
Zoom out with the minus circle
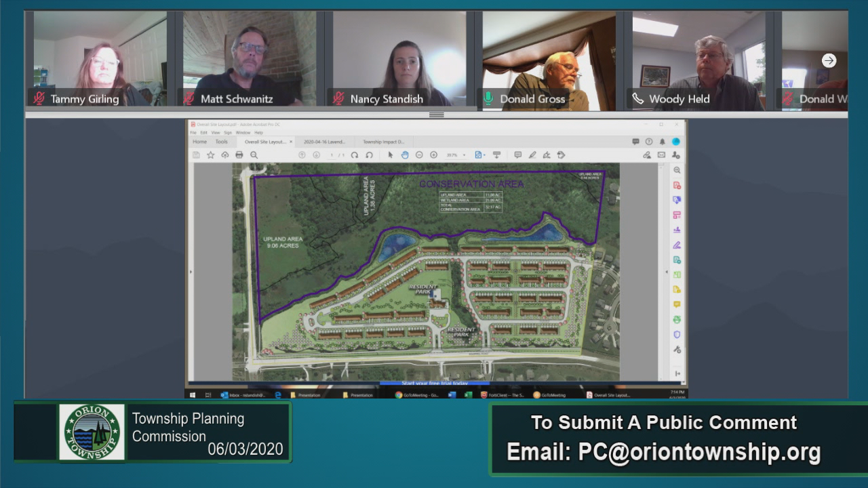tap(419, 155)
